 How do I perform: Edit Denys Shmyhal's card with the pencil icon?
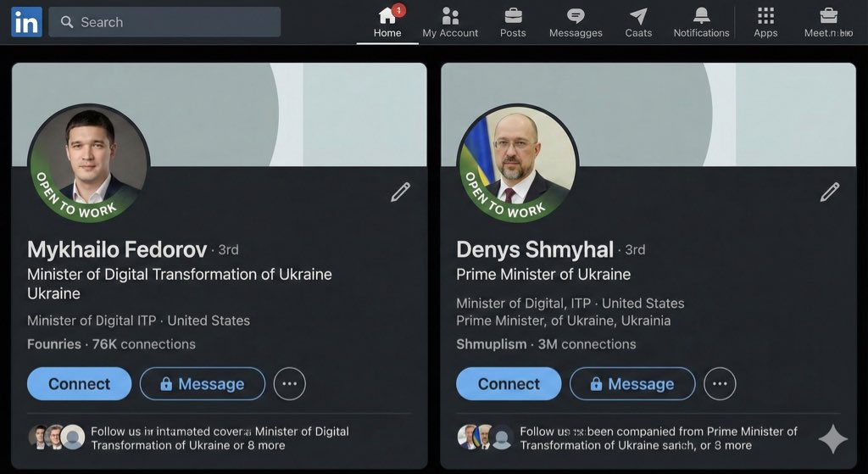829,192
